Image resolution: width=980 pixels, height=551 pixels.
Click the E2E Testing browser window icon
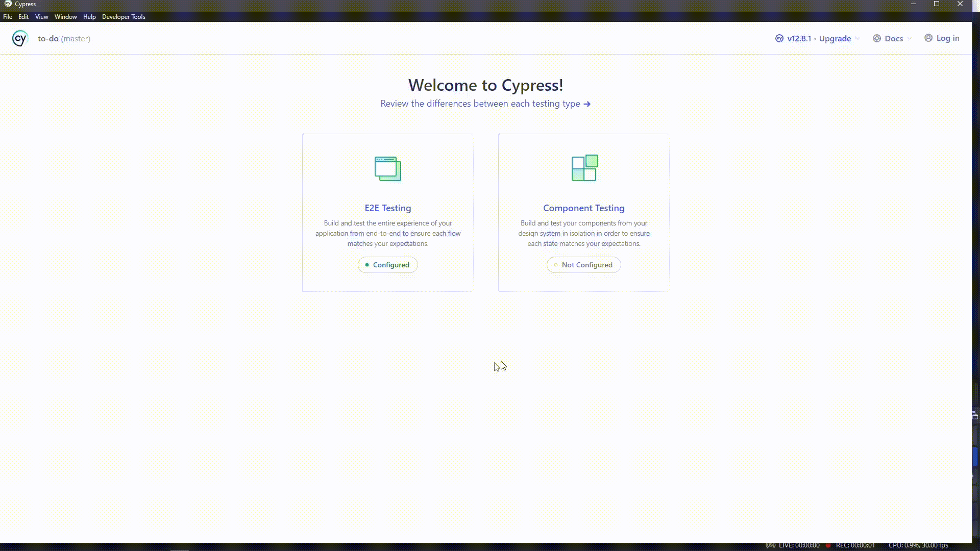388,168
